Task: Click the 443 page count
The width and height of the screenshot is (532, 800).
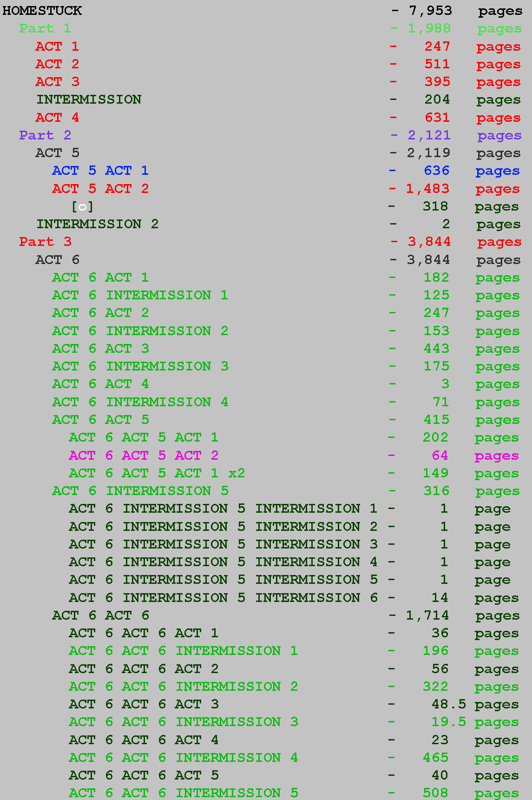Action: pyautogui.click(x=436, y=349)
